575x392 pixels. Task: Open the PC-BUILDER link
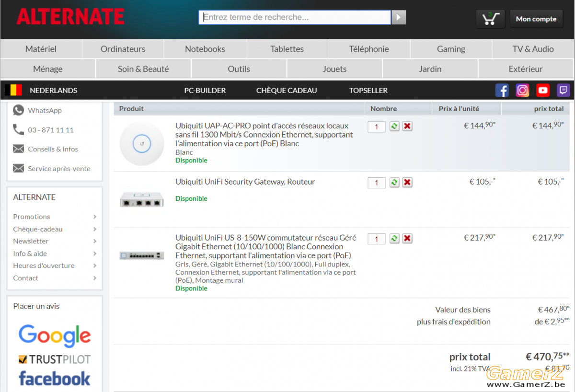pos(205,90)
